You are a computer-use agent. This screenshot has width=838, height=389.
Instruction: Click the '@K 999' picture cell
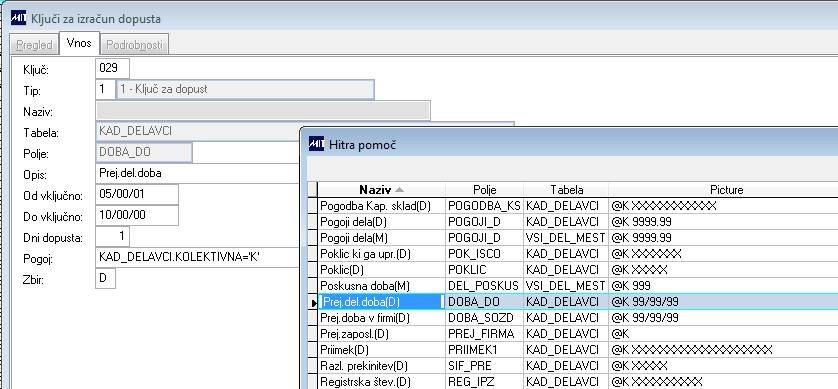coord(723,286)
